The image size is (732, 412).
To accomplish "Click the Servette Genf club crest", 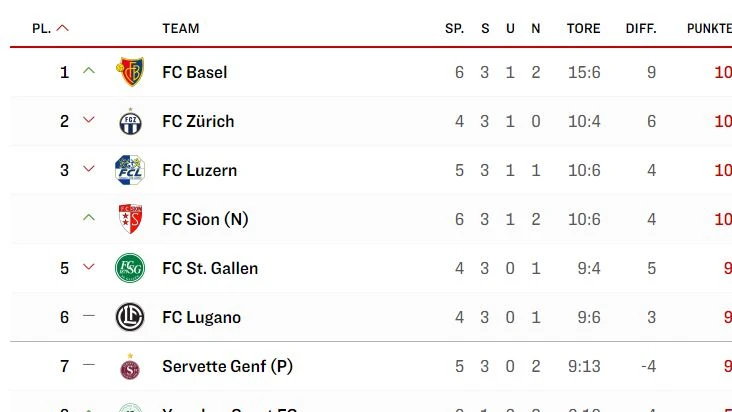I will pyautogui.click(x=130, y=367).
